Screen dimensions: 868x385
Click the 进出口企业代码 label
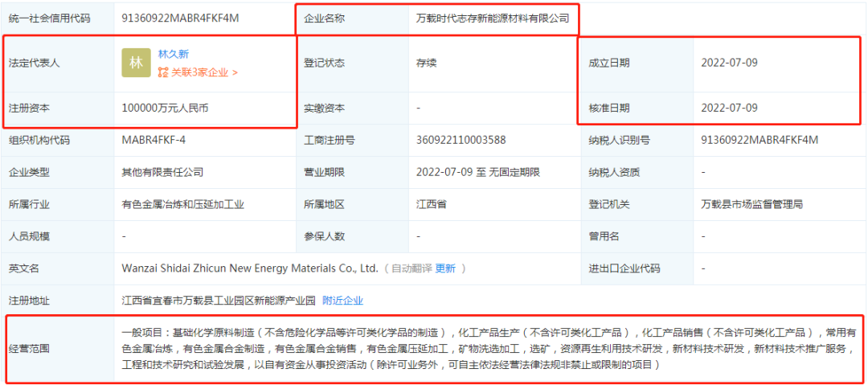click(624, 268)
